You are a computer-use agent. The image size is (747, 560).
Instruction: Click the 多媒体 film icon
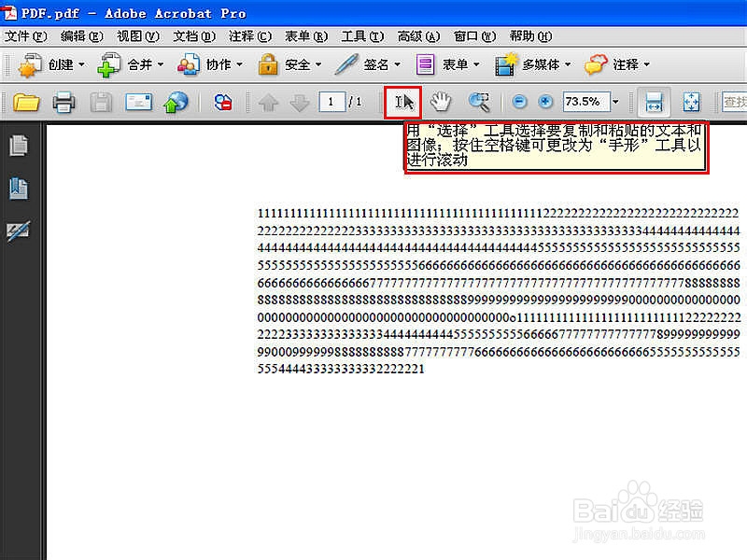coord(505,64)
